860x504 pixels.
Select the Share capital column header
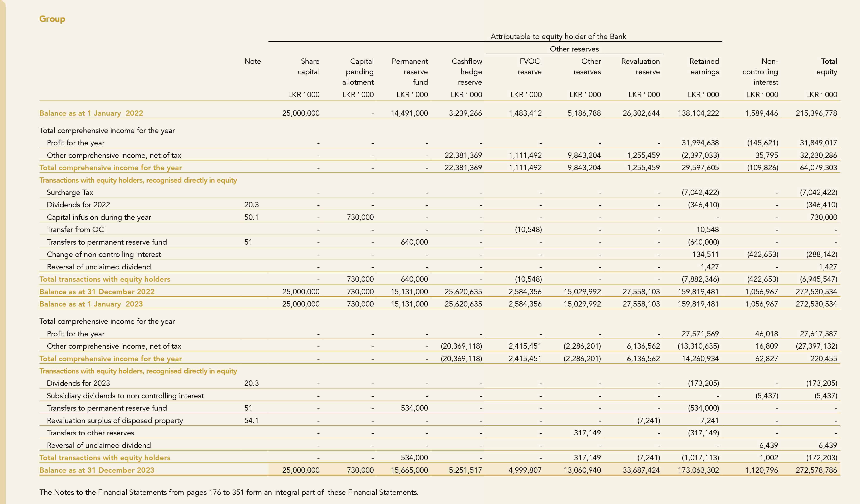[309, 67]
